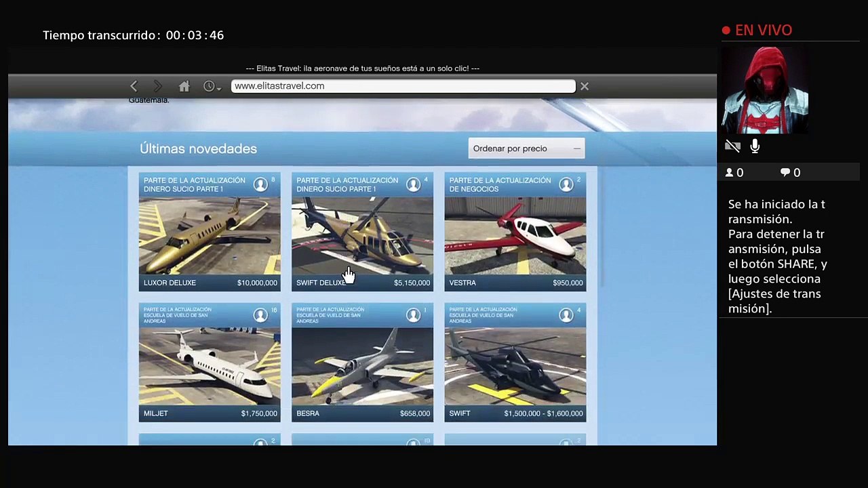The image size is (868, 488).
Task: Select the Besra jet photo
Action: [x=362, y=366]
